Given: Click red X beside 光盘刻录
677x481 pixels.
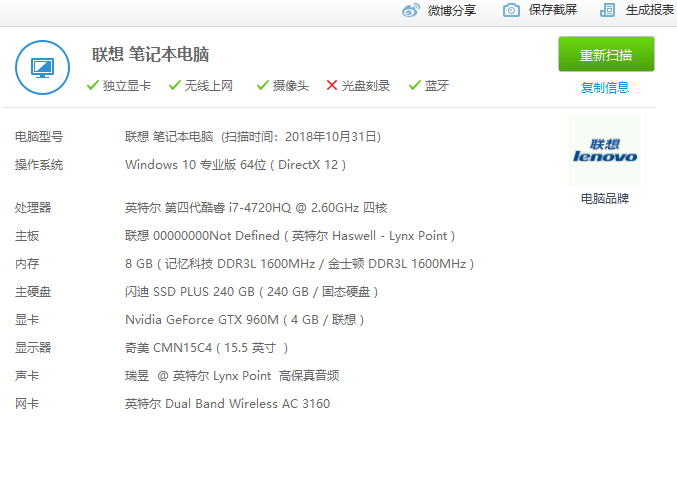Looking at the screenshot, I should coord(332,85).
